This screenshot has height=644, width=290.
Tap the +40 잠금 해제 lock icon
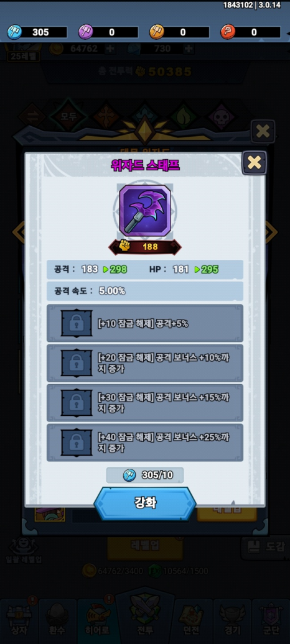(x=77, y=443)
